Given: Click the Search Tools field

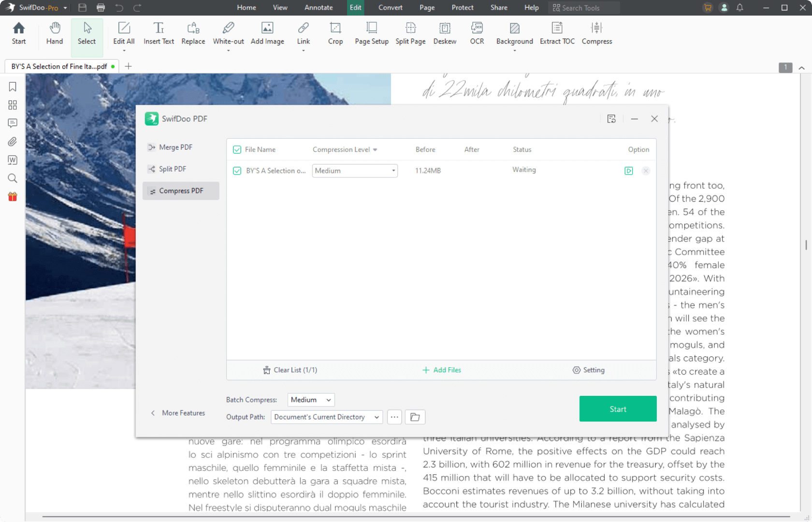Looking at the screenshot, I should coord(584,8).
